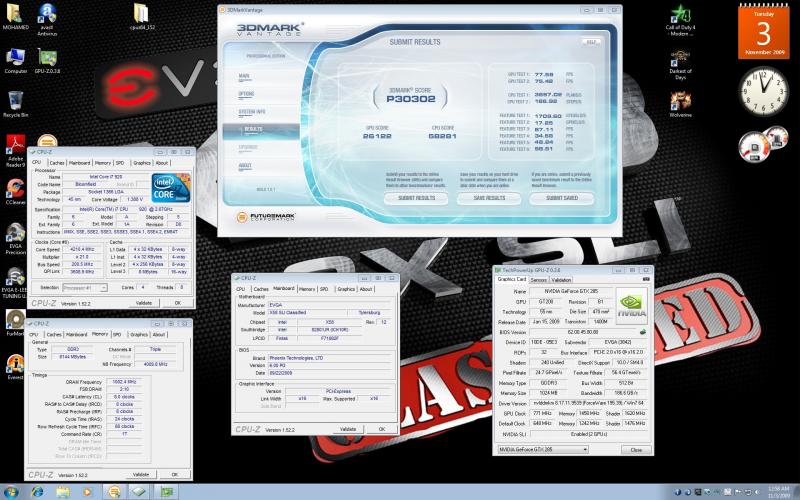This screenshot has width=800, height=500.
Task: Open CPU tab in Memory CPU-Z window
Action: tap(34, 334)
